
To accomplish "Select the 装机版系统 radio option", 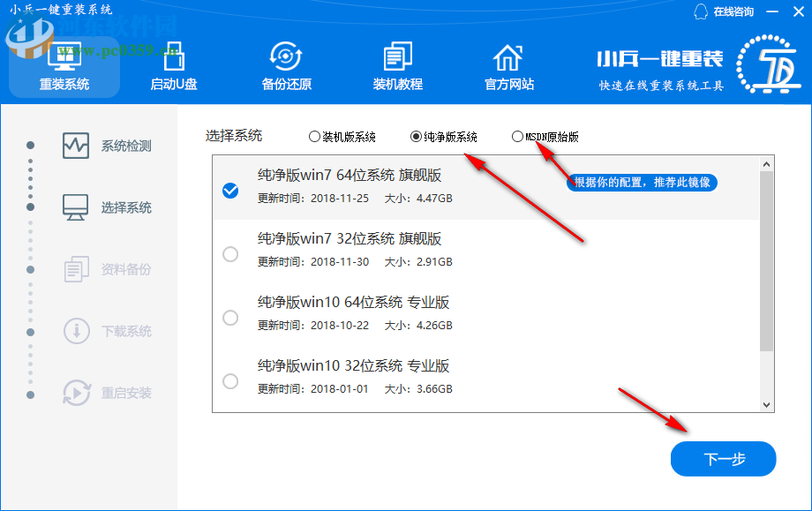I will click(x=315, y=136).
